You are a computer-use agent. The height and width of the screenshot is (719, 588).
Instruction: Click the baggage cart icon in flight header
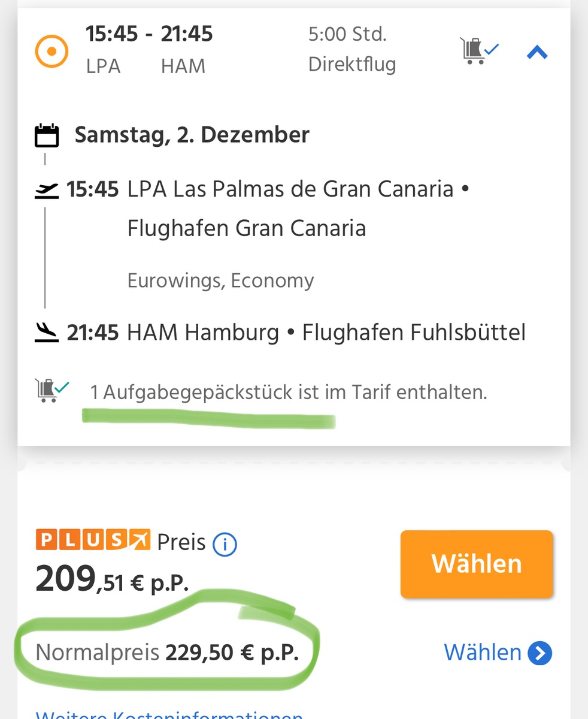click(x=478, y=50)
